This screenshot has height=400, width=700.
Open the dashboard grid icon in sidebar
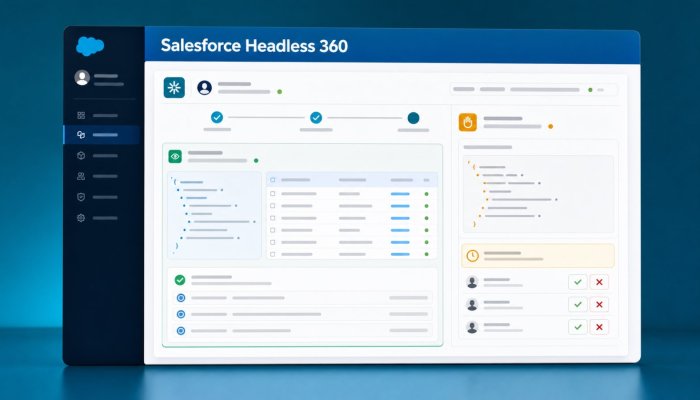coord(81,116)
